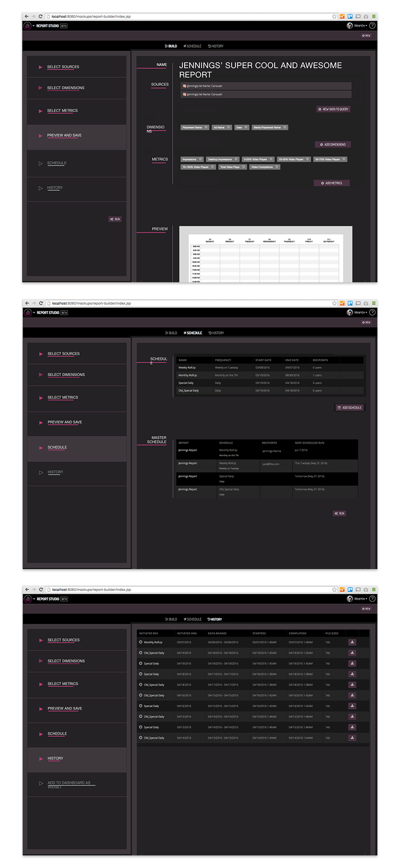Download Old_Special Daily report initiated 04/16/2016

[x=352, y=695]
